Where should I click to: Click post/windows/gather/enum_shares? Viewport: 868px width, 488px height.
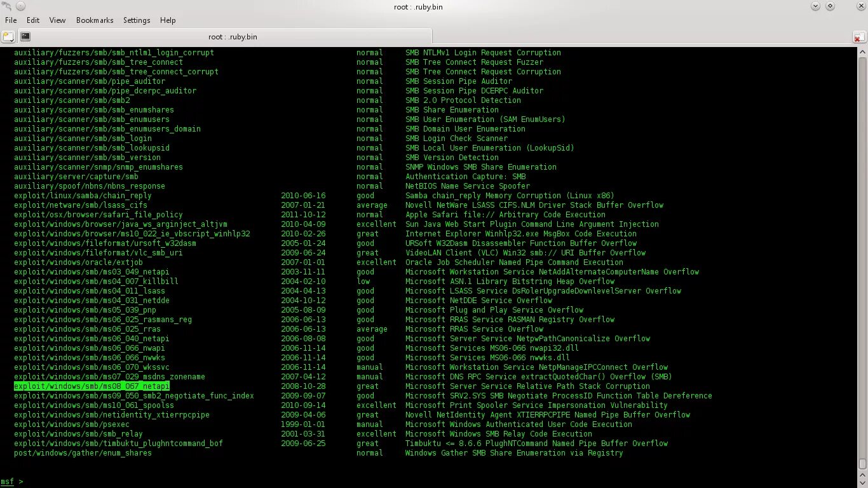pos(83,453)
